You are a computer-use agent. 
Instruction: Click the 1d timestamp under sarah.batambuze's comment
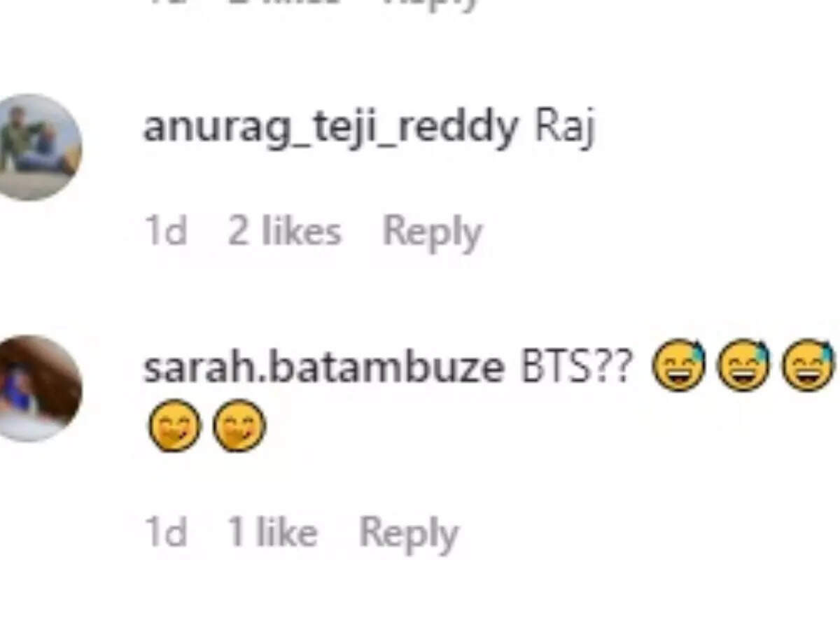click(x=165, y=533)
